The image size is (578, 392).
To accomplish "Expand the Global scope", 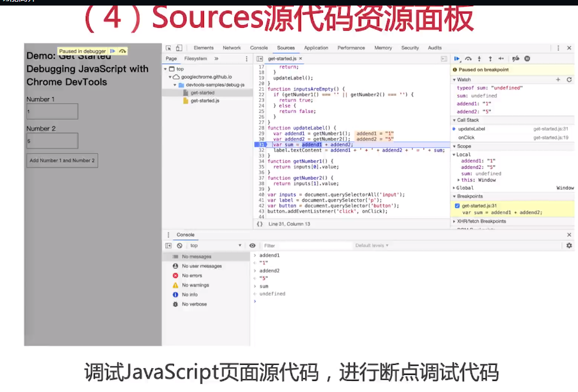I will pos(454,188).
